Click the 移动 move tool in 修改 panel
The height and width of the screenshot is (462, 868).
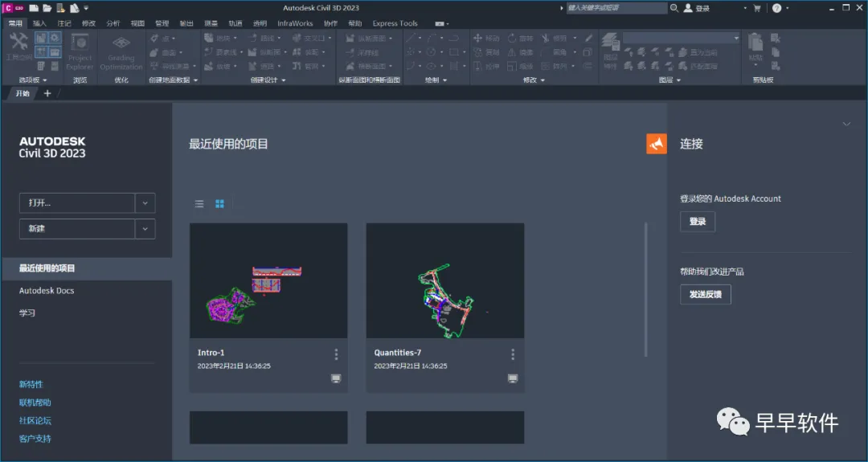pos(486,39)
